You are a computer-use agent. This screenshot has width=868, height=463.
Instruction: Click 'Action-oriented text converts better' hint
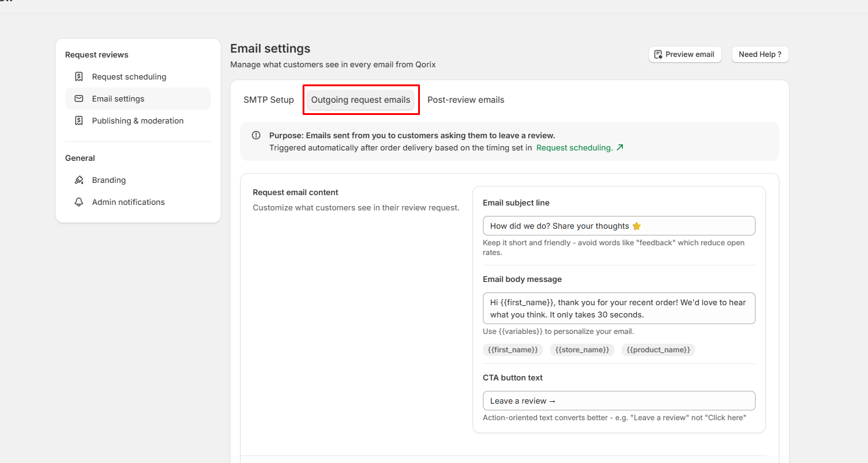pyautogui.click(x=614, y=418)
